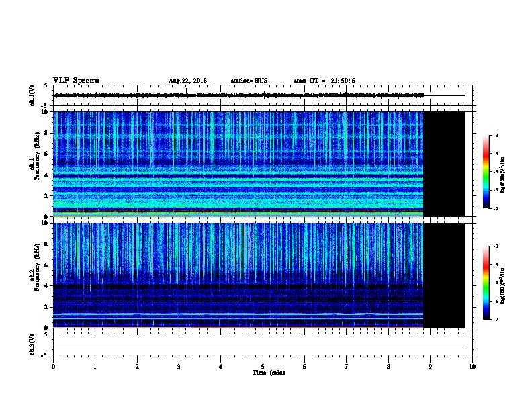Click the ch.2 color bar log(PSD) label
This screenshot has height=411, width=532.
(x=502, y=285)
